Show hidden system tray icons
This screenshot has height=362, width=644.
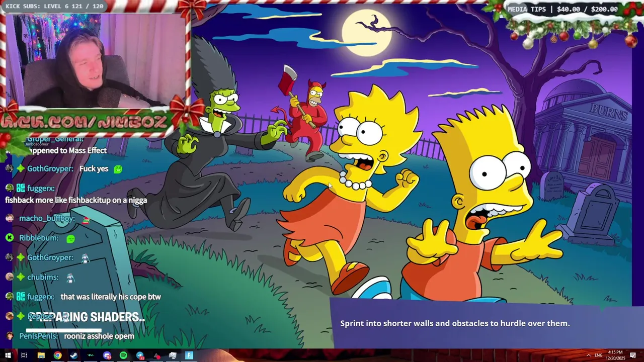588,355
